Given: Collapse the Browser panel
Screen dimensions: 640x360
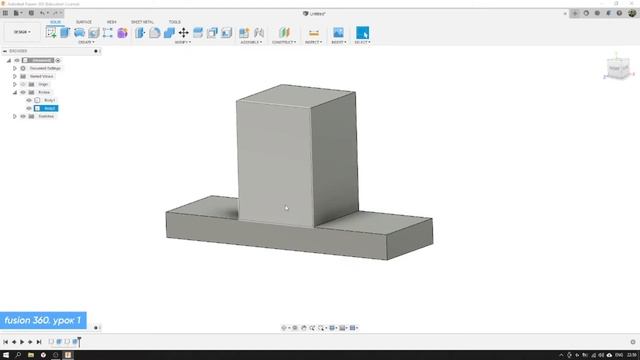Looking at the screenshot, I should point(5,51).
